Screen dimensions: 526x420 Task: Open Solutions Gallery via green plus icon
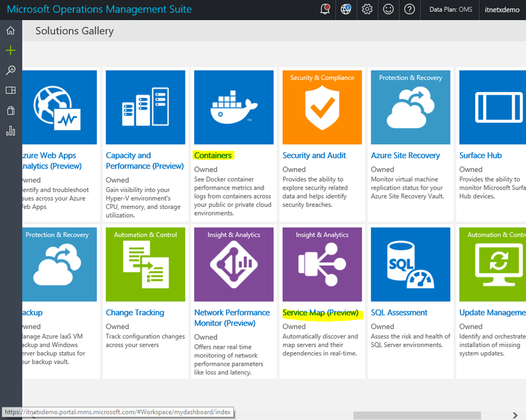click(10, 50)
